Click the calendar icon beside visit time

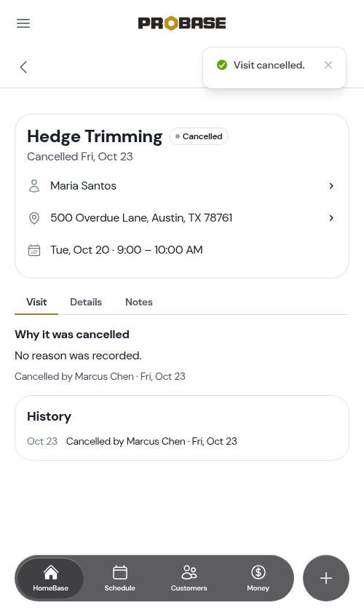click(x=34, y=250)
